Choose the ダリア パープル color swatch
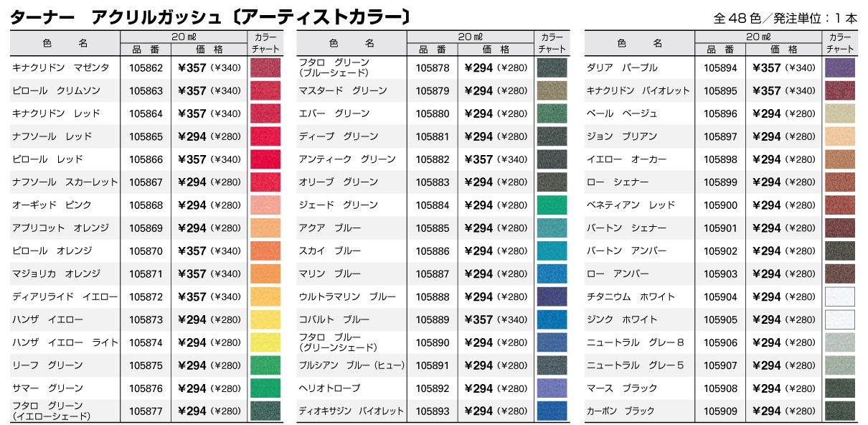The image size is (868, 425). pyautogui.click(x=840, y=67)
